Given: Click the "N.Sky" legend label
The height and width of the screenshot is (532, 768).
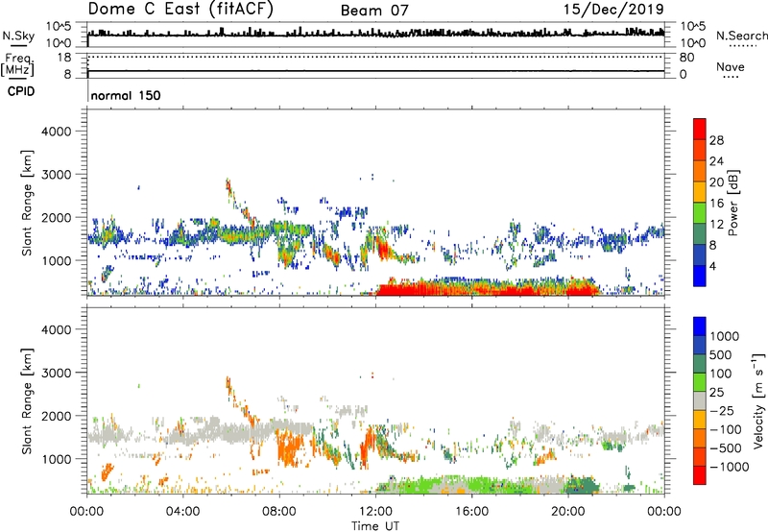Looking at the screenshot, I should tap(18, 36).
